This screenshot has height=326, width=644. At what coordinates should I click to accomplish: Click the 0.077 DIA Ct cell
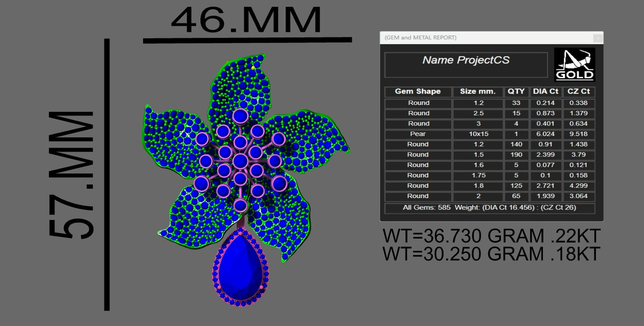click(546, 165)
